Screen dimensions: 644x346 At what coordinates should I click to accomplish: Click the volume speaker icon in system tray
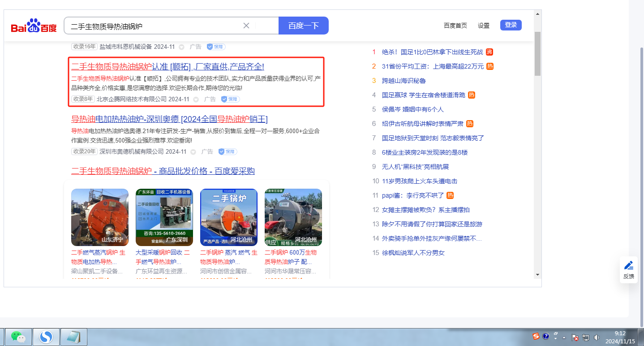tap(596, 337)
